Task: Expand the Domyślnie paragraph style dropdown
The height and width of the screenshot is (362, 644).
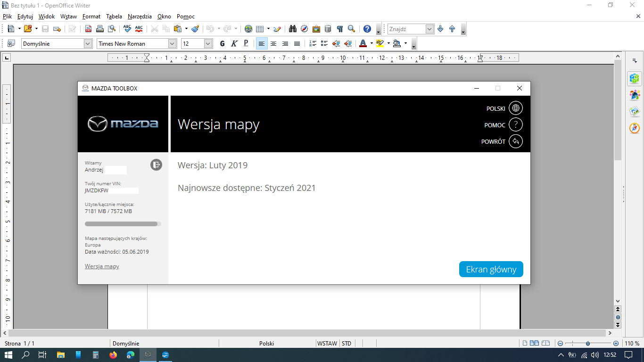Action: click(x=88, y=44)
